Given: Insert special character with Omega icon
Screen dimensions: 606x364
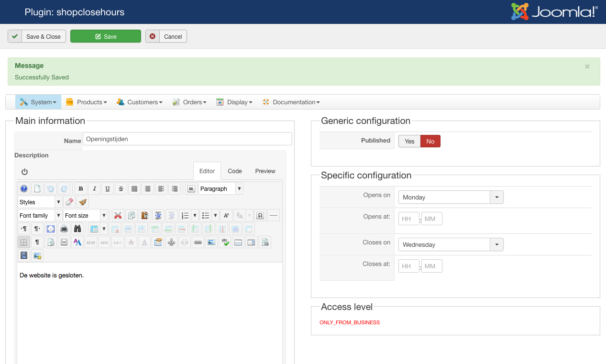Looking at the screenshot, I should pyautogui.click(x=260, y=216).
